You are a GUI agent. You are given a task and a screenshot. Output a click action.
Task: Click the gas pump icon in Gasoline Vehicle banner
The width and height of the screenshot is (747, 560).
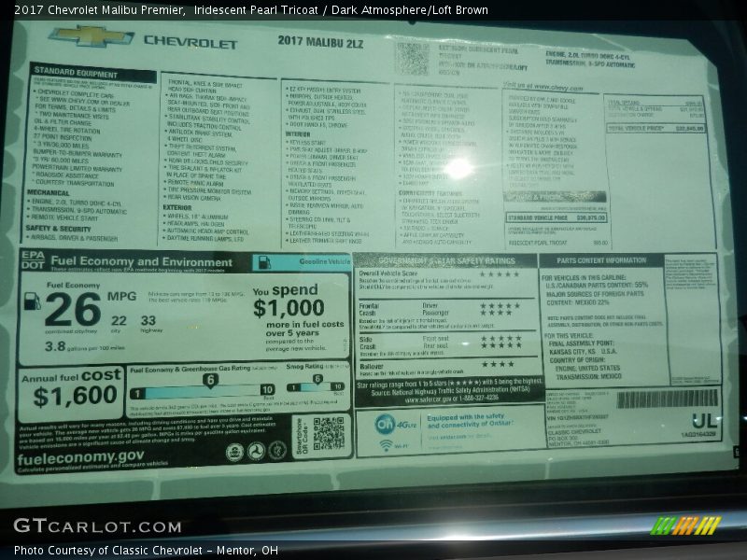point(264,262)
